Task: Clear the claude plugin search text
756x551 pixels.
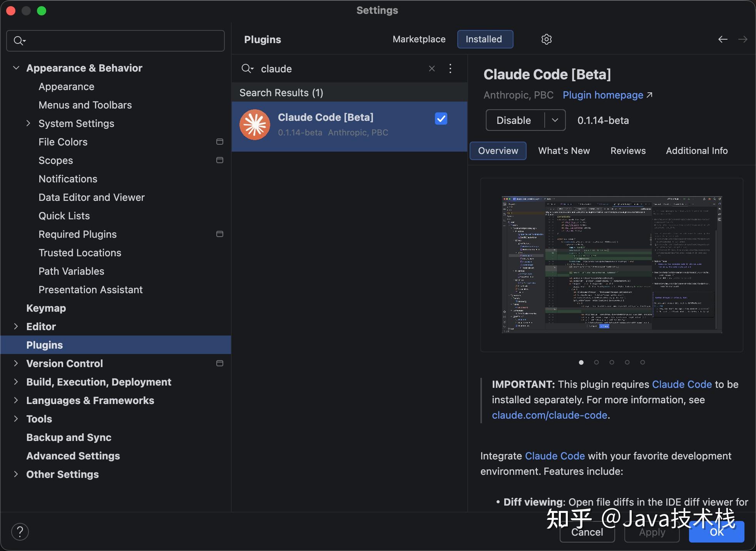Action: click(432, 68)
